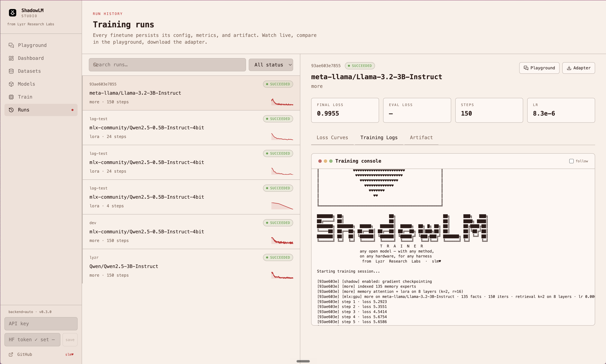Click the slm heart label in sidebar footer

[x=69, y=354]
